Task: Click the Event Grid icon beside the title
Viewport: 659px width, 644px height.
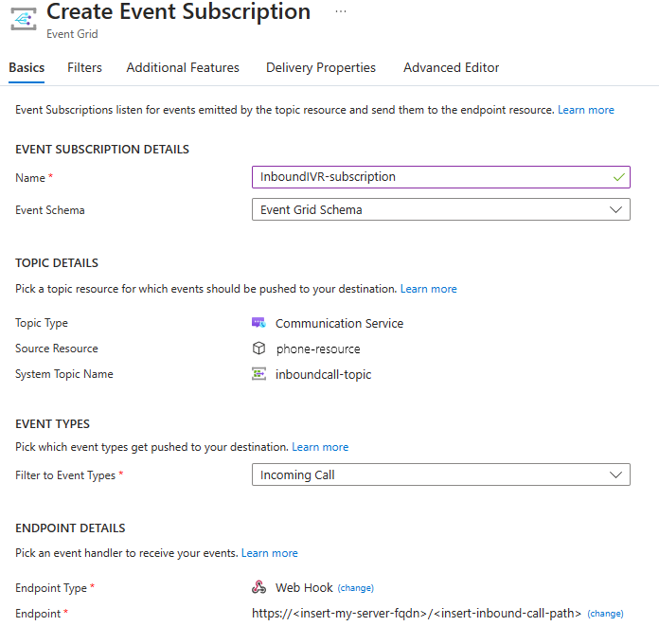Action: (24, 19)
